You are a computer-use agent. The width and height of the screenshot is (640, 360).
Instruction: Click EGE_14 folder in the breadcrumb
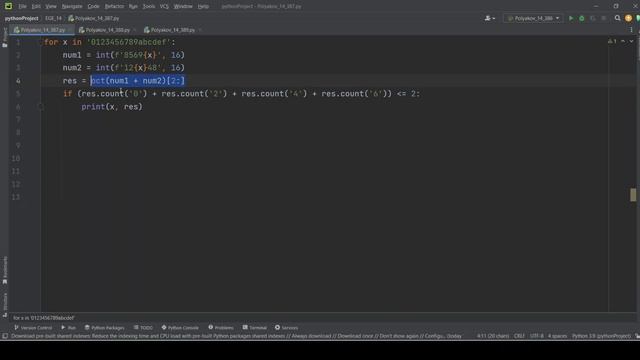(x=53, y=18)
